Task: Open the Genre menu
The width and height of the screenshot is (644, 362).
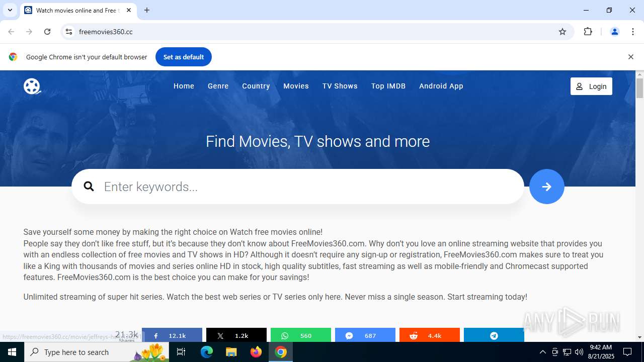Action: (218, 86)
